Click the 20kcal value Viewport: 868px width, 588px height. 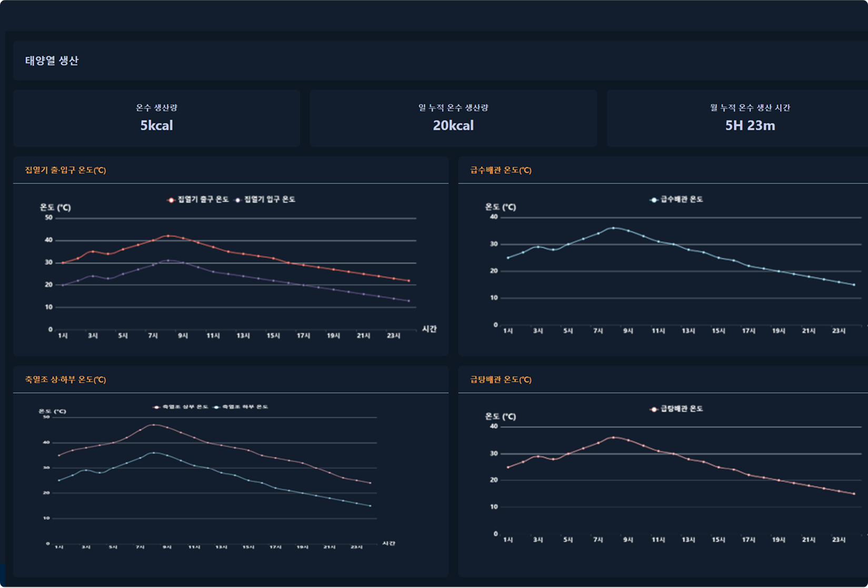pos(453,125)
